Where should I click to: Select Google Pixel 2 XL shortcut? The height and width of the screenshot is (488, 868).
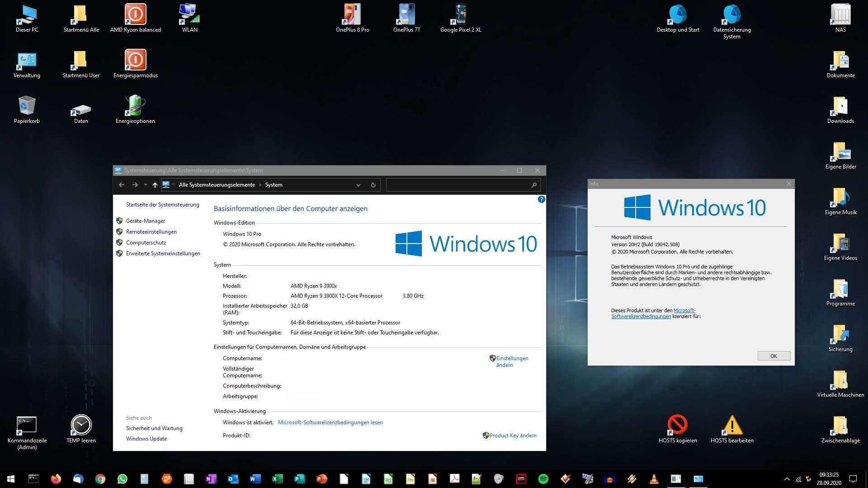point(461,19)
